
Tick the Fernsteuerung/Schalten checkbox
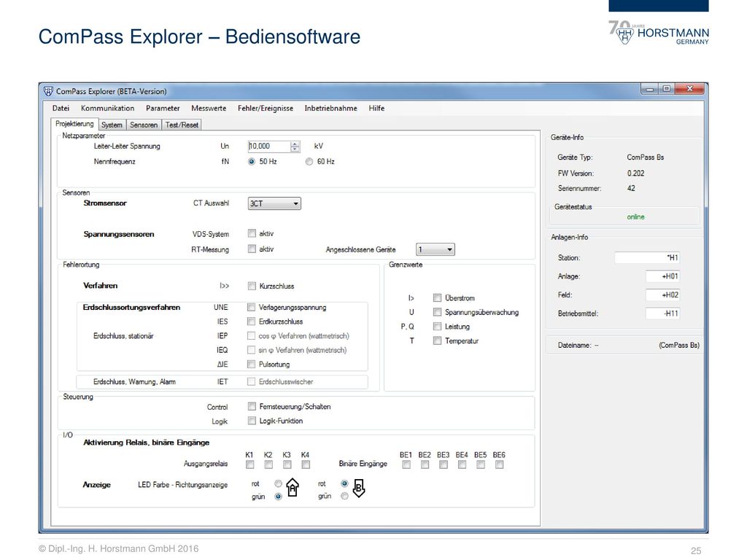pyautogui.click(x=252, y=406)
